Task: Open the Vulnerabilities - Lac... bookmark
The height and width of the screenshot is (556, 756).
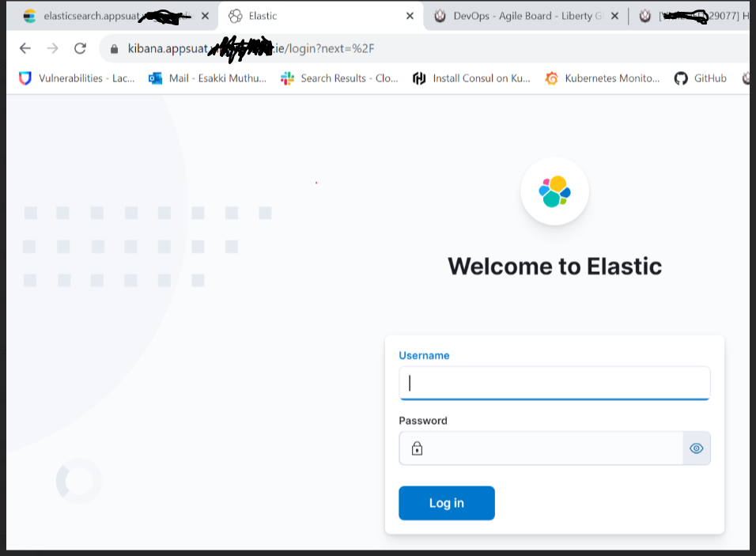Action: [x=77, y=78]
